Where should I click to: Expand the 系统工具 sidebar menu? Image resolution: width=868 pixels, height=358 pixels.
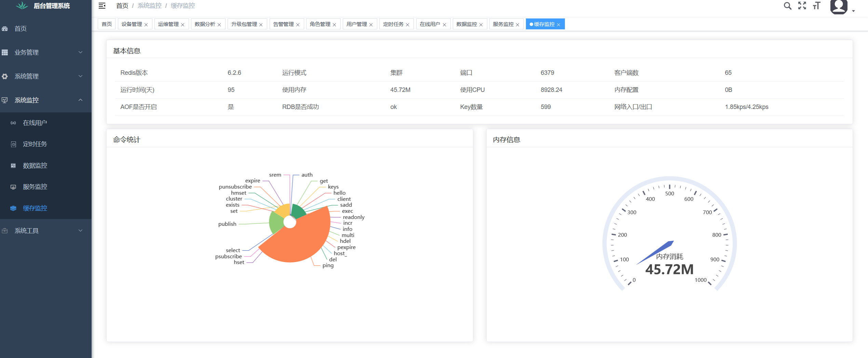point(46,231)
